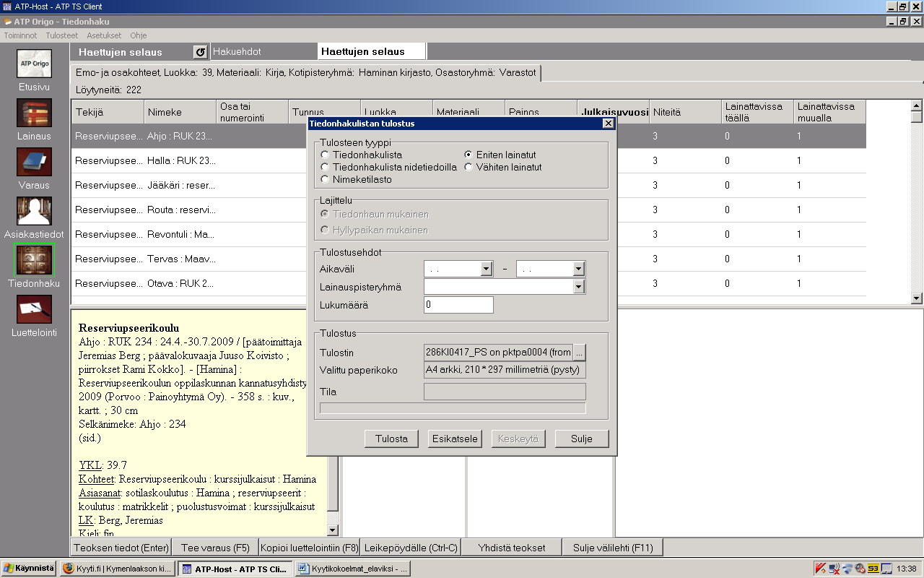Click the detail pane scrollbar down arrow
Screen dimensions: 924x578
point(333,530)
